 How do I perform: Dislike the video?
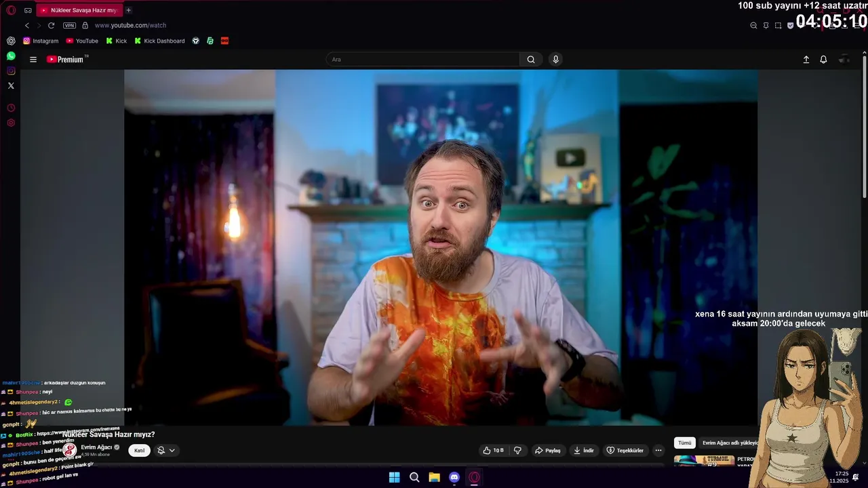[517, 451]
